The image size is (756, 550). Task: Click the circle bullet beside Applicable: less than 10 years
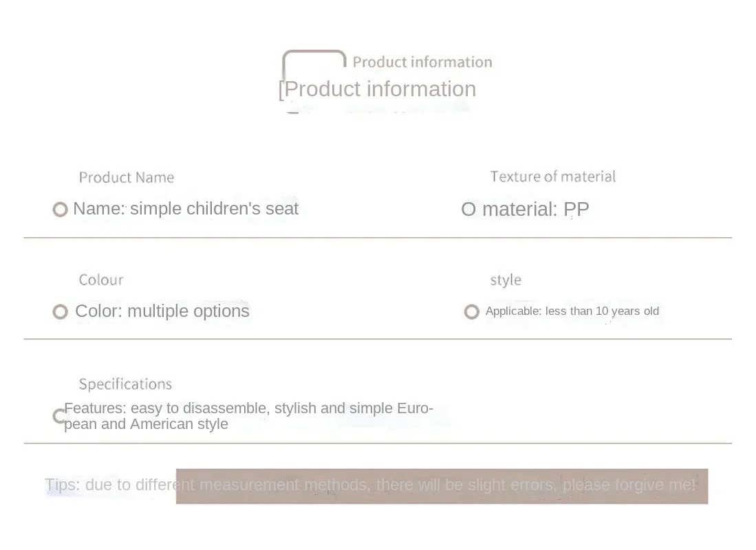click(x=471, y=312)
